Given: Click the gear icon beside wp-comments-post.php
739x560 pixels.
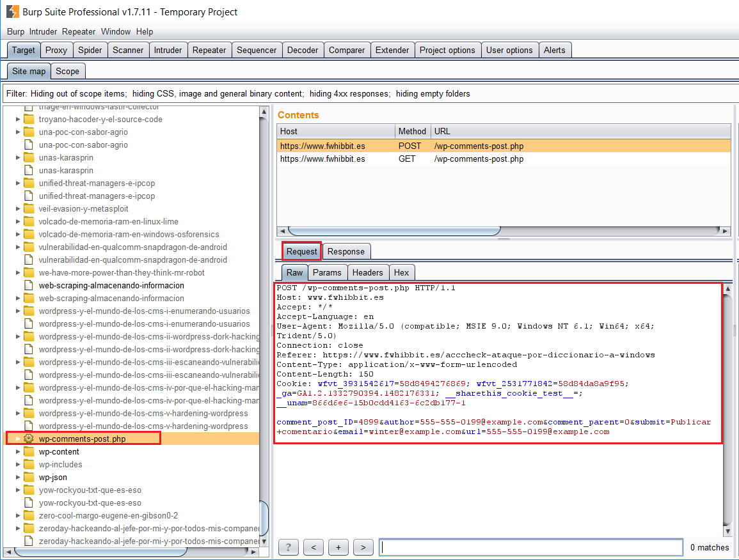Looking at the screenshot, I should (x=28, y=439).
